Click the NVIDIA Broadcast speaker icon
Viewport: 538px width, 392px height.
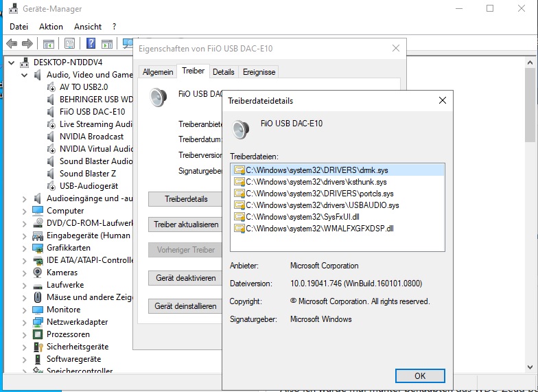coord(51,137)
